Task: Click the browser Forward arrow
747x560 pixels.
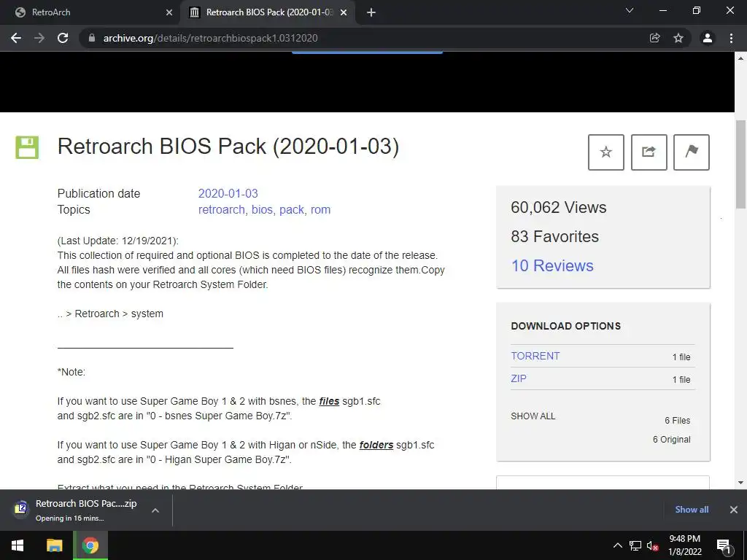Action: (39, 38)
